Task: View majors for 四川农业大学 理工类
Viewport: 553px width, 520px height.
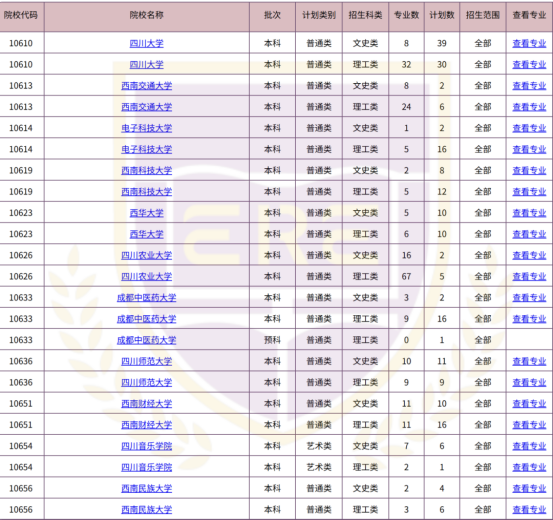Action: (529, 276)
